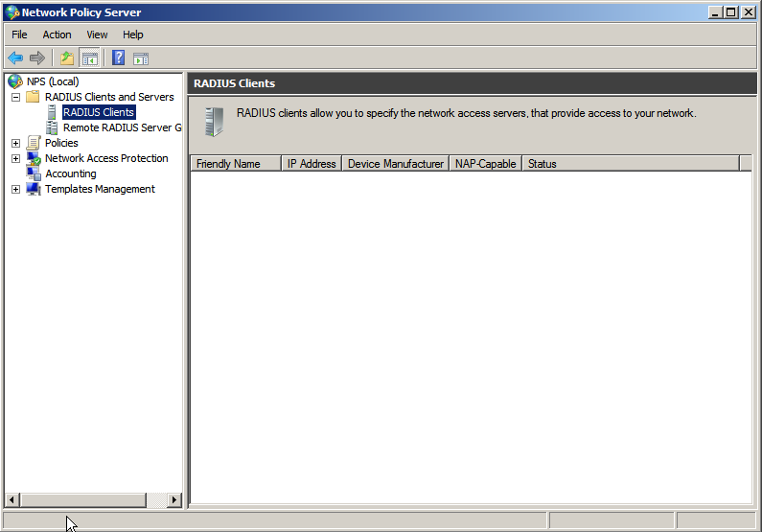Collapse RADIUS Clients and Servers node
Viewport: 762px width, 532px height.
pos(15,97)
